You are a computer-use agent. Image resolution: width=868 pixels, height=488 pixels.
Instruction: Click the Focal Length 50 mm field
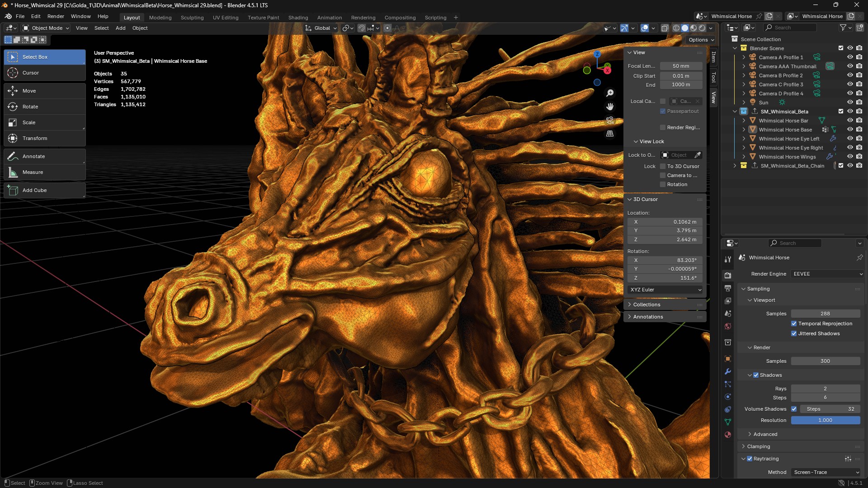coord(681,66)
